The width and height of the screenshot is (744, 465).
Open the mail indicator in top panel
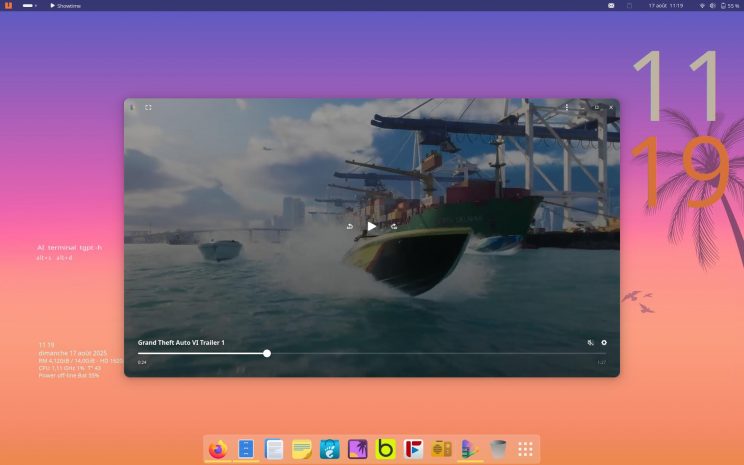pyautogui.click(x=611, y=6)
